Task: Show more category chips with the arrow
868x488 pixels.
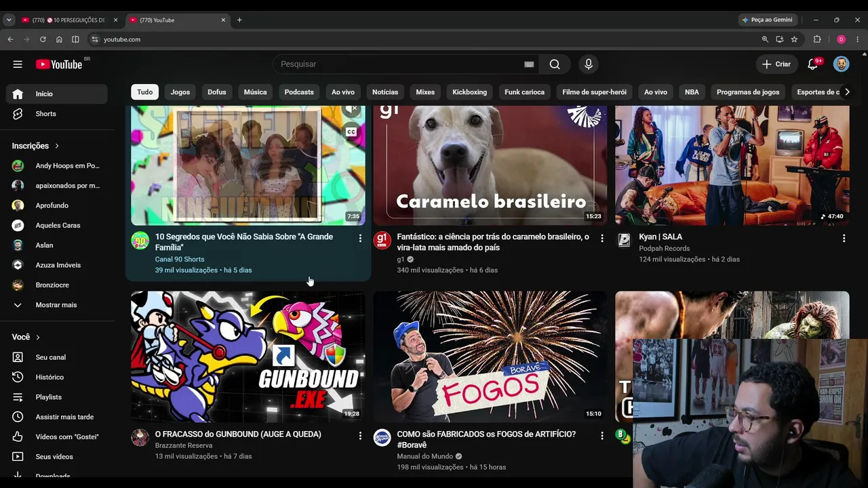Action: click(846, 92)
